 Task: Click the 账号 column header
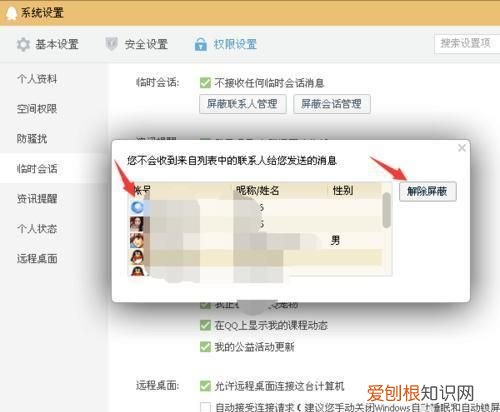[x=142, y=191]
